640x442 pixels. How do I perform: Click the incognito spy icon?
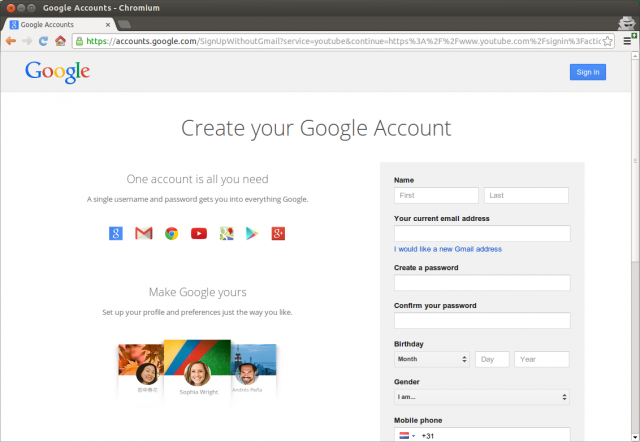tap(626, 23)
